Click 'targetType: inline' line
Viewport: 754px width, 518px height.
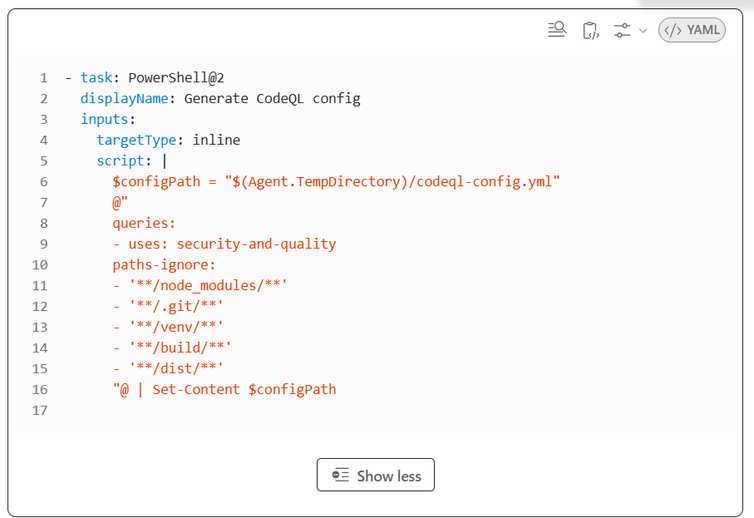tap(168, 140)
